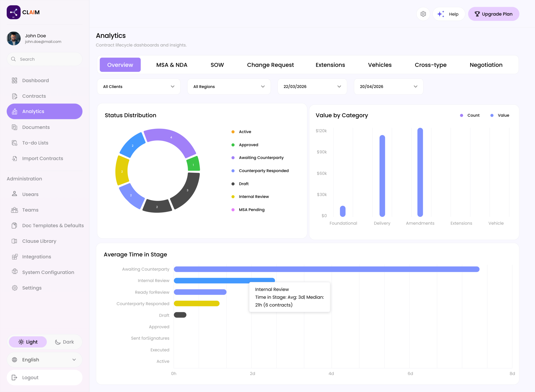
Task: Toggle Awaiting Counterparty in donut legend
Action: point(258,158)
